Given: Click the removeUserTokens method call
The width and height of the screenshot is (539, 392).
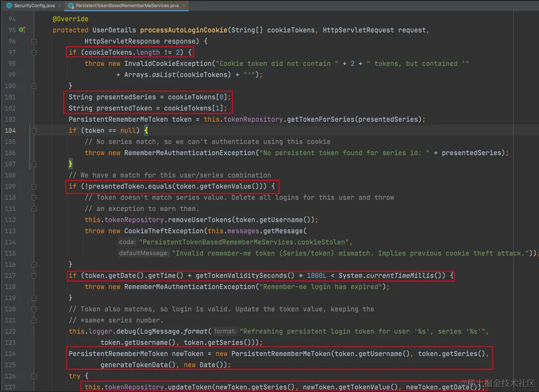Looking at the screenshot, I should 200,220.
